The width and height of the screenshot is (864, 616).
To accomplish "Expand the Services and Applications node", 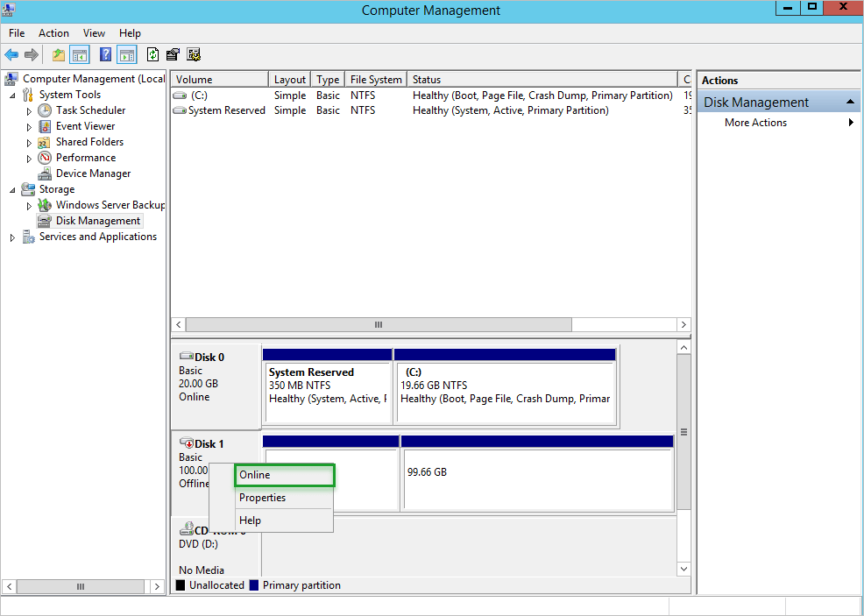I will point(12,237).
